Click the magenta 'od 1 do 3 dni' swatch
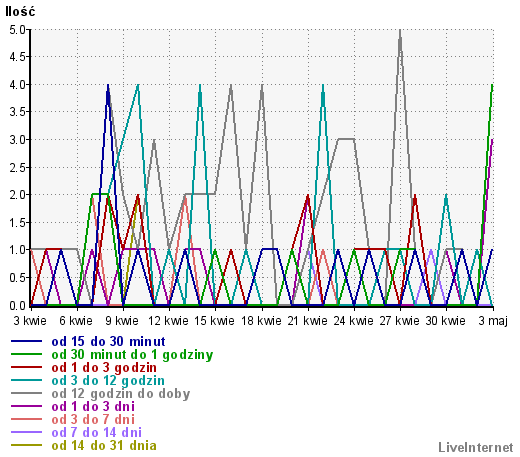This screenshot has height=457, width=520. tap(26, 406)
